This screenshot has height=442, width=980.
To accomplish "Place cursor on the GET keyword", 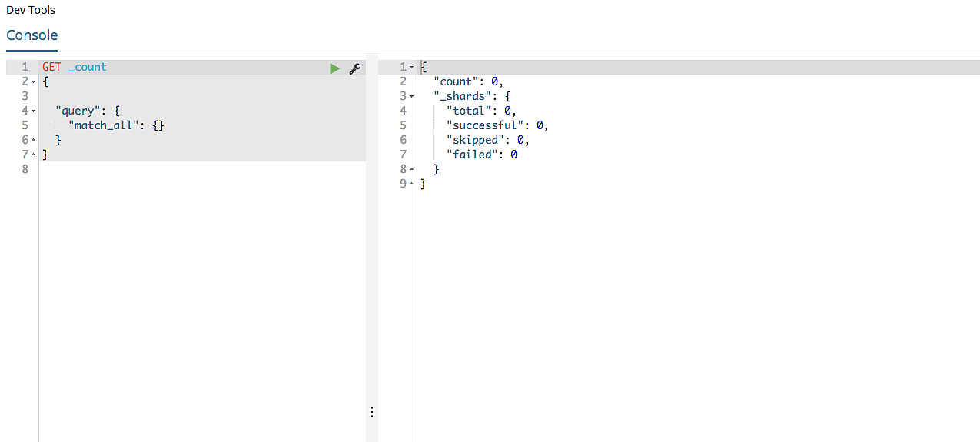I will (x=51, y=67).
